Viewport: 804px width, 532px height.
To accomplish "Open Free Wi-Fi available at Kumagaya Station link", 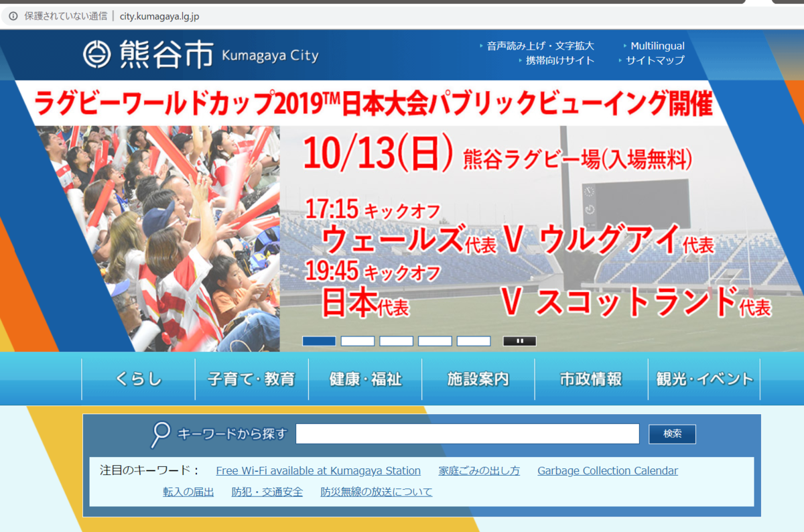I will tap(318, 471).
